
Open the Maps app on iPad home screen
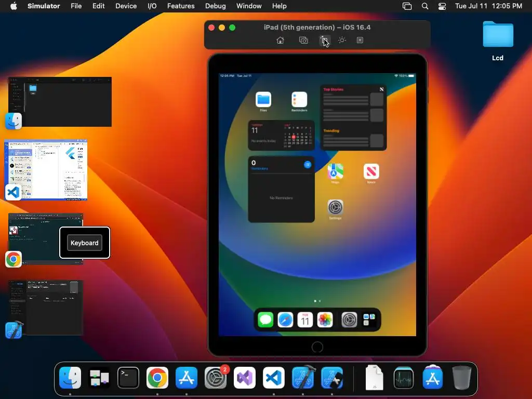pyautogui.click(x=335, y=171)
